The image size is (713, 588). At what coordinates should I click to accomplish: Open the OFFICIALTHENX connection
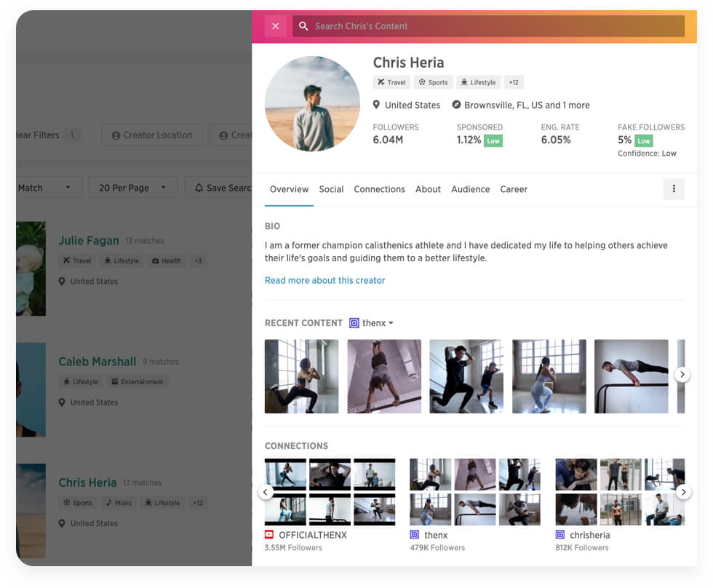tap(312, 536)
